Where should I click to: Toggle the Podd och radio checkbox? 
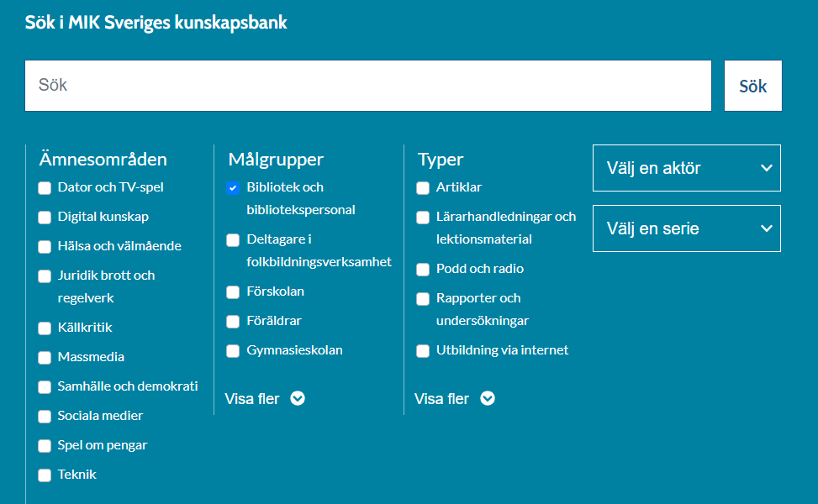[423, 270]
